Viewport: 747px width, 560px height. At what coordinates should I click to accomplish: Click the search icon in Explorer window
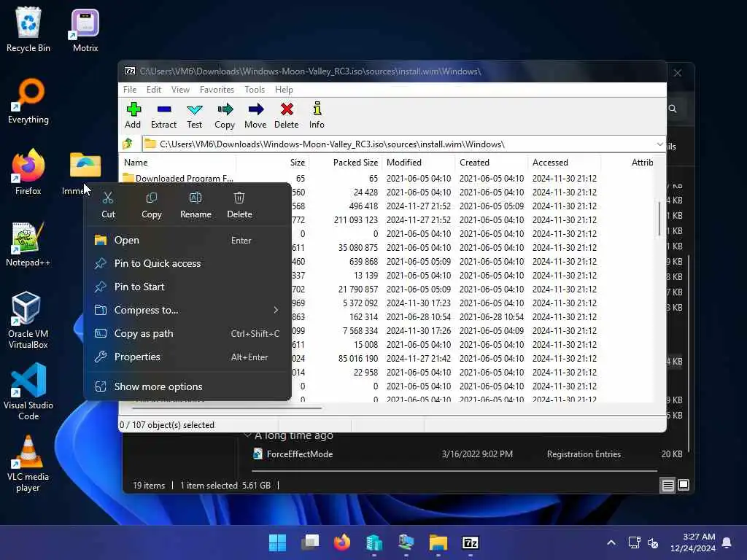point(673,109)
